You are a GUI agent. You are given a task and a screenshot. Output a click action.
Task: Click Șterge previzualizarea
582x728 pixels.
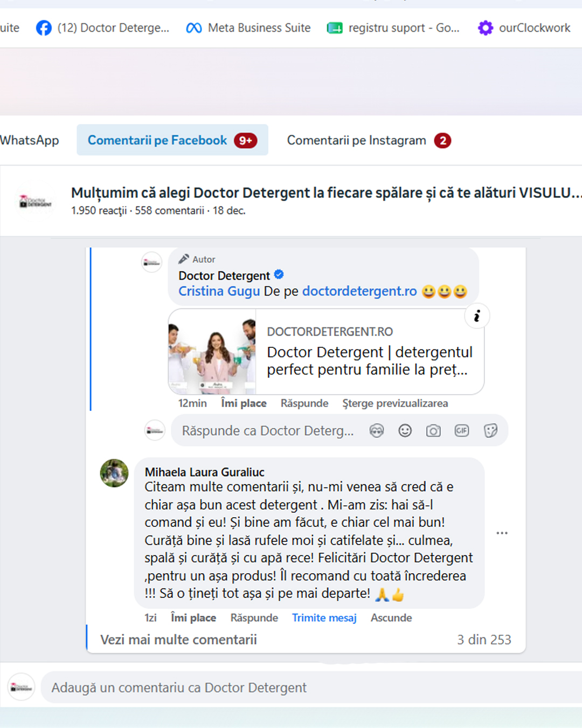click(x=395, y=403)
